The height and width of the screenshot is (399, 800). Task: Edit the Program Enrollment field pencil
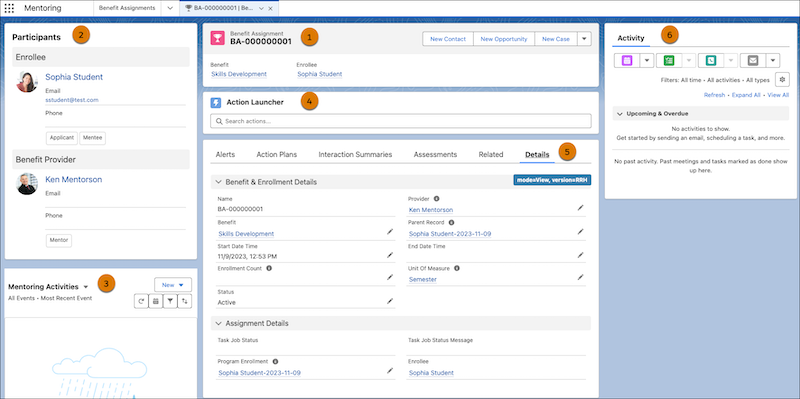pos(390,370)
